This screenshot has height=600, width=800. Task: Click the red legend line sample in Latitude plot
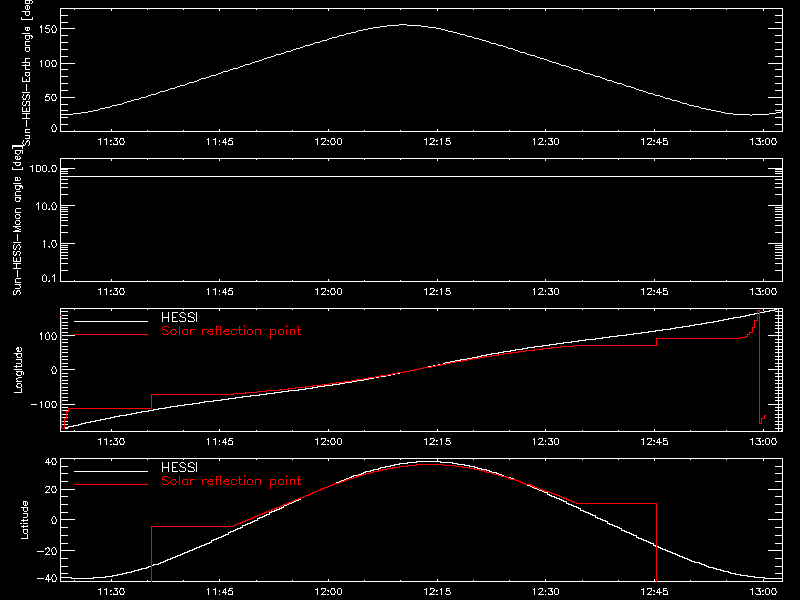coord(111,485)
